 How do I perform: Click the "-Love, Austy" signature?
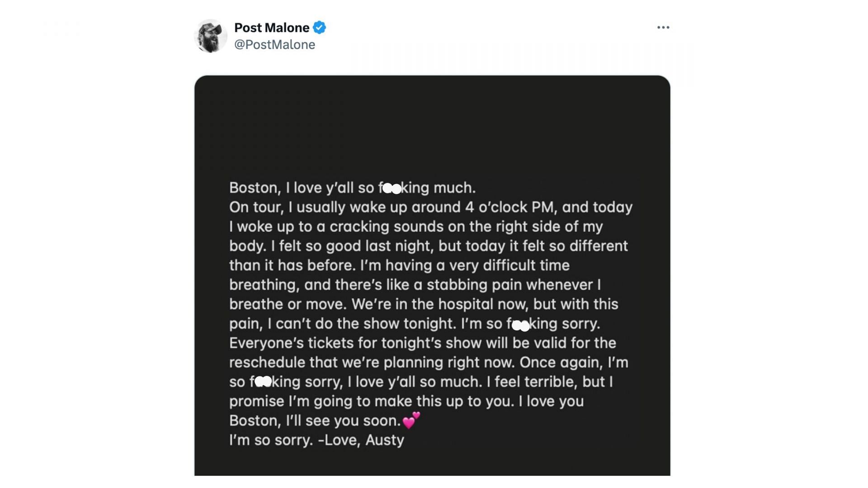coord(361,440)
